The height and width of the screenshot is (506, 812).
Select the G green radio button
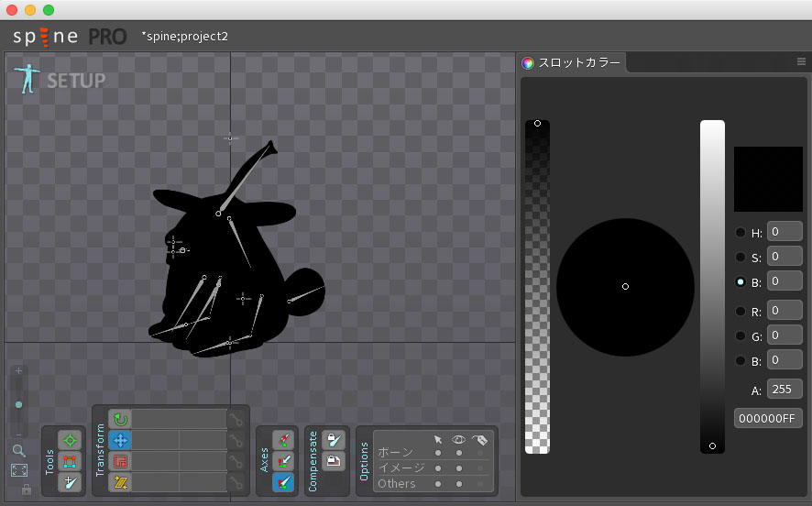[741, 335]
